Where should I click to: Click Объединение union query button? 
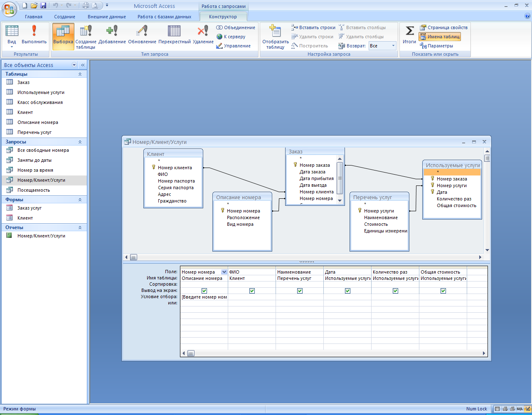pyautogui.click(x=236, y=27)
